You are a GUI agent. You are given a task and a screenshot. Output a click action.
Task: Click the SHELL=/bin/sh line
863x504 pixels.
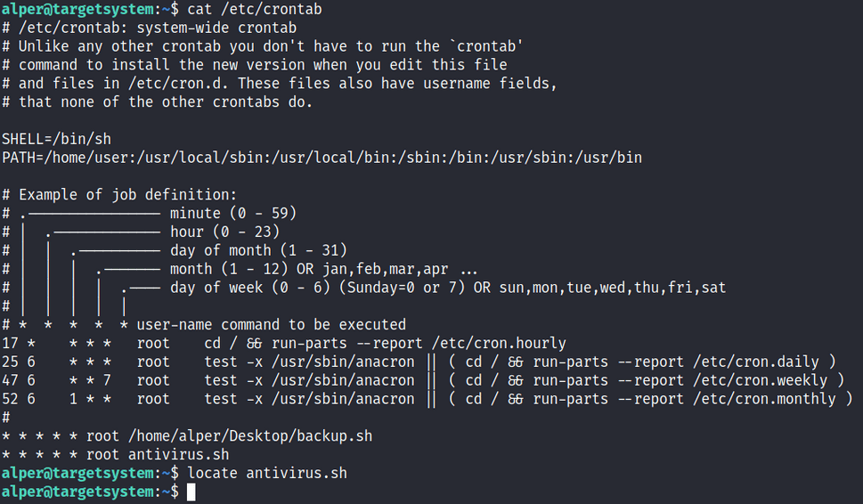click(57, 139)
